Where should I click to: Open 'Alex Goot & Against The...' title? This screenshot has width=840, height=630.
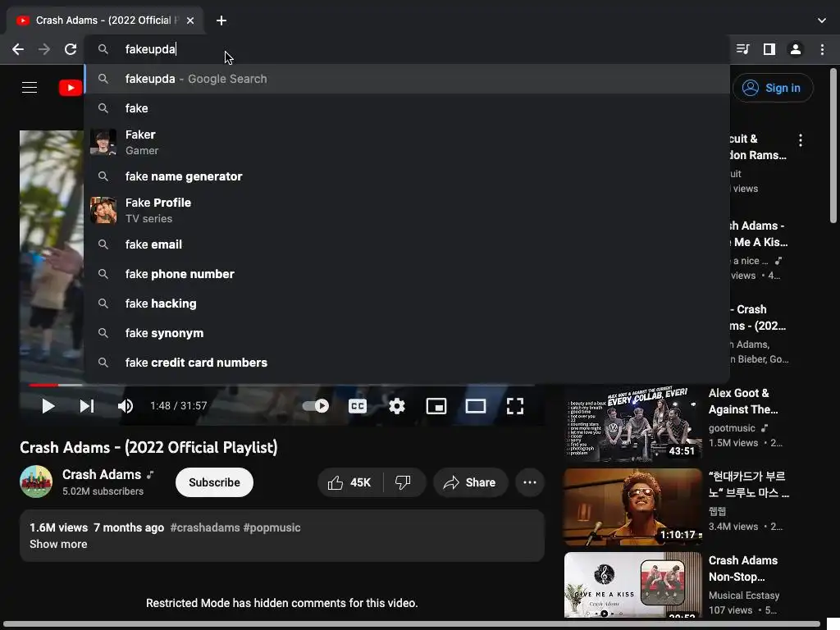[743, 401]
